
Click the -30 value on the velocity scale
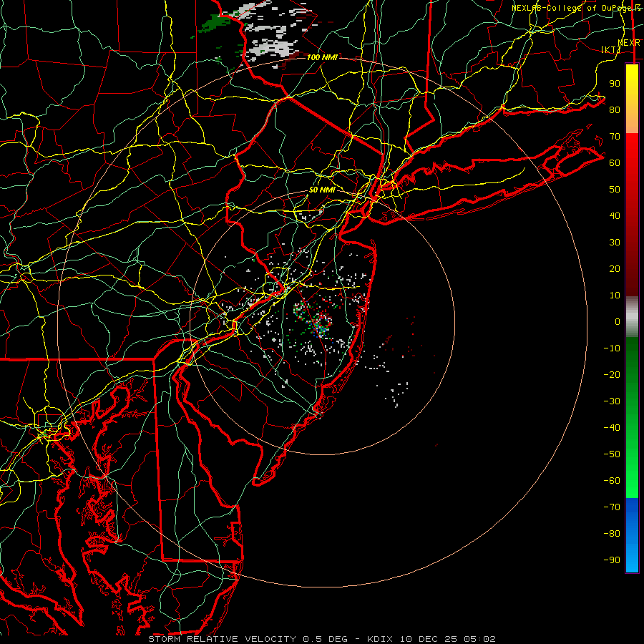612,401
